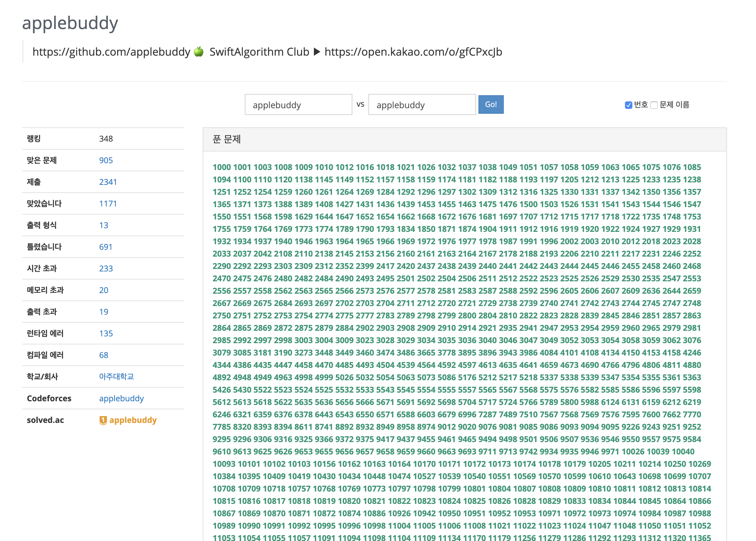Open solved problem 1001
This screenshot has width=756, height=541.
coord(242,167)
